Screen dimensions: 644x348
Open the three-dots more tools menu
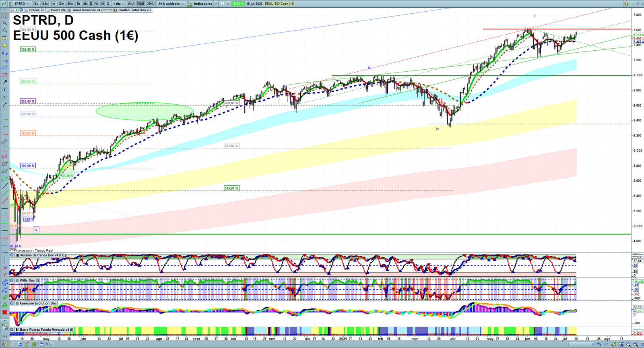[x=5, y=337]
